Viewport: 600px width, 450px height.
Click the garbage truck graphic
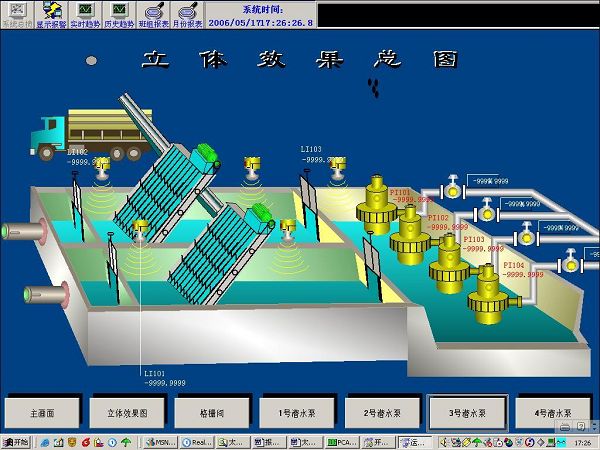tap(85, 135)
